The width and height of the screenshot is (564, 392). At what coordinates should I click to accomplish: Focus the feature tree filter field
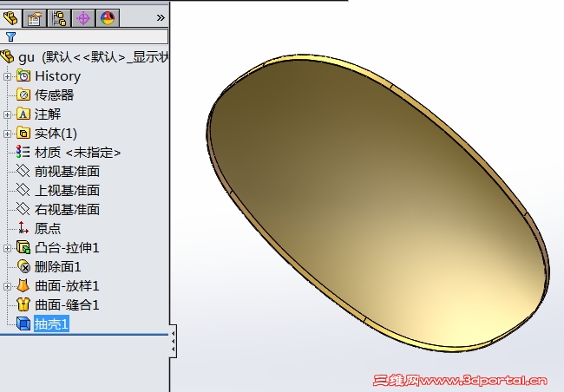click(84, 36)
